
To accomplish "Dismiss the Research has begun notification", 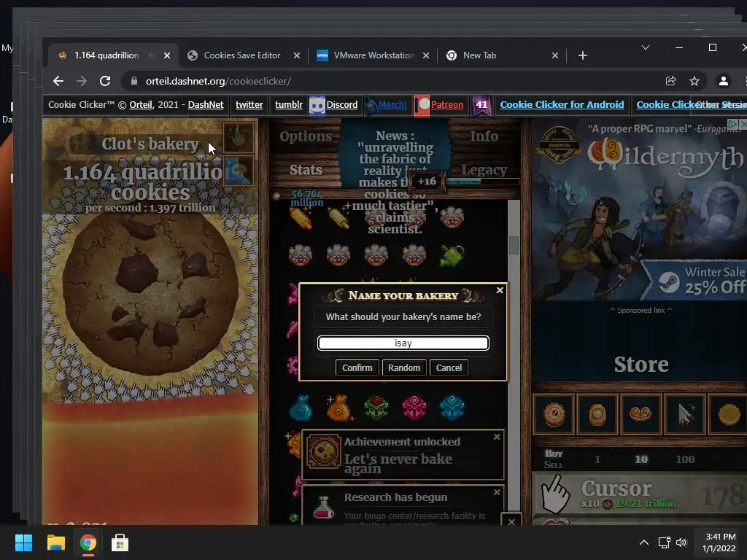I will click(497, 492).
